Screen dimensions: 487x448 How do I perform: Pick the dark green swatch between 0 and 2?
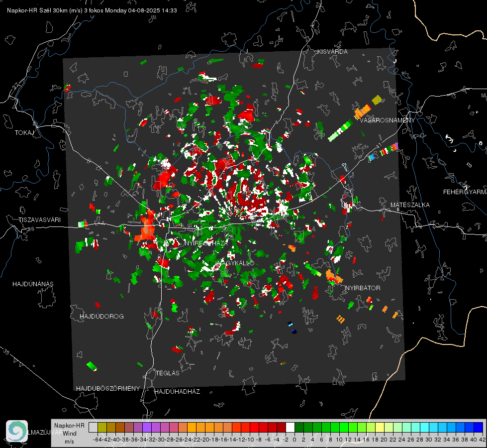(x=299, y=427)
